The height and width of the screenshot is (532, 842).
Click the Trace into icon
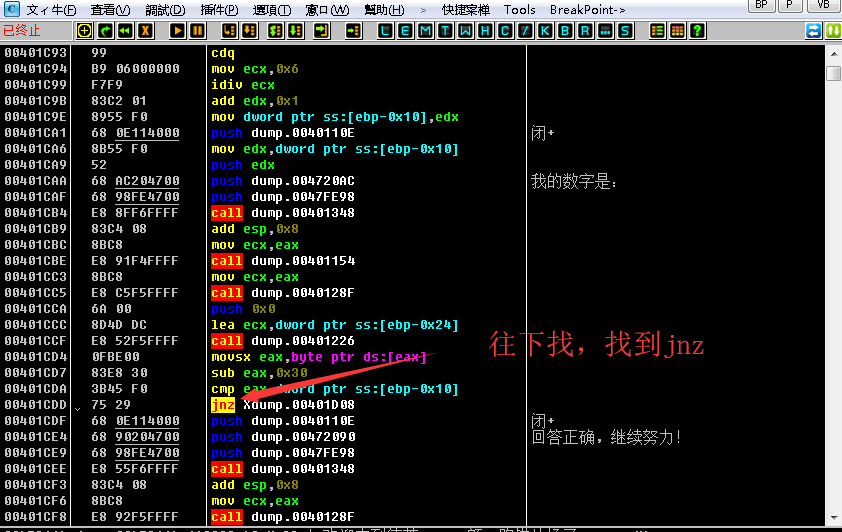(x=275, y=31)
